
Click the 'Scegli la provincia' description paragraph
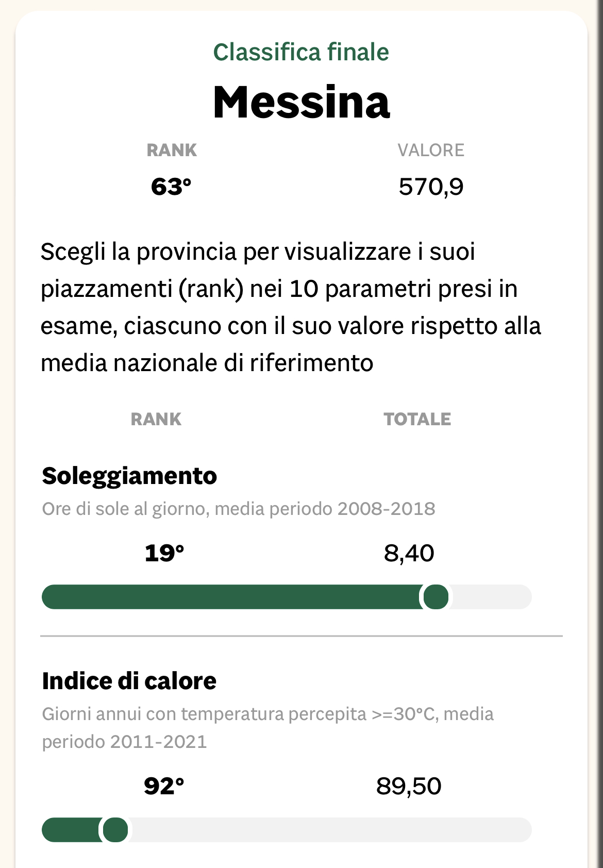[291, 307]
